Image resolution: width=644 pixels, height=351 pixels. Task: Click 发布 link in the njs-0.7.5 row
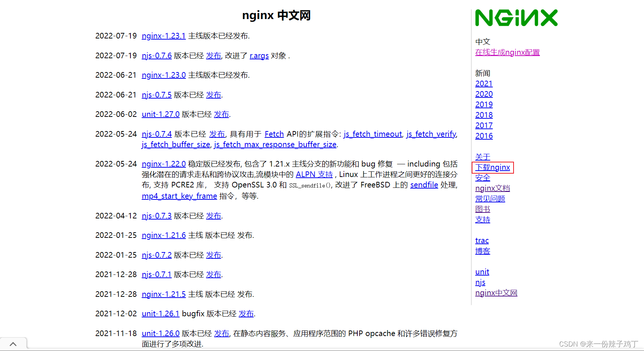pyautogui.click(x=214, y=95)
